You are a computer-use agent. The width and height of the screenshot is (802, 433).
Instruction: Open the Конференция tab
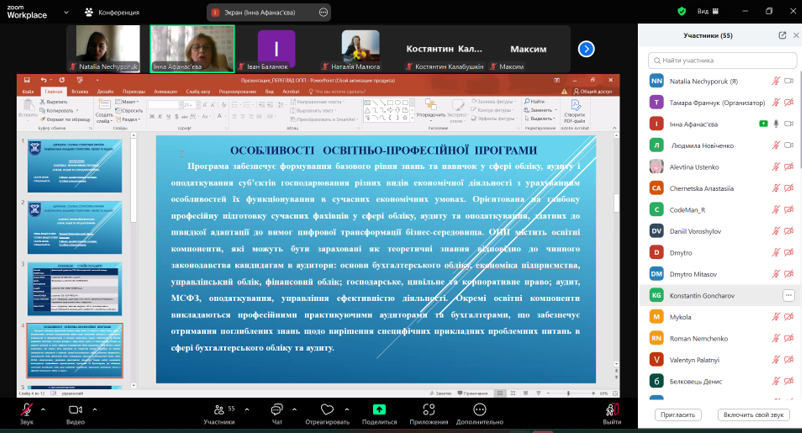[x=112, y=12]
